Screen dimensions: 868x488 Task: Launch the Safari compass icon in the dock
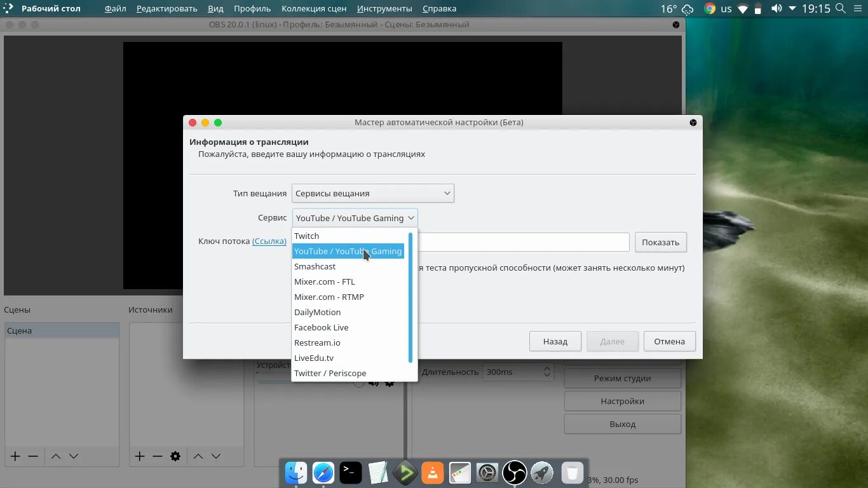[323, 473]
